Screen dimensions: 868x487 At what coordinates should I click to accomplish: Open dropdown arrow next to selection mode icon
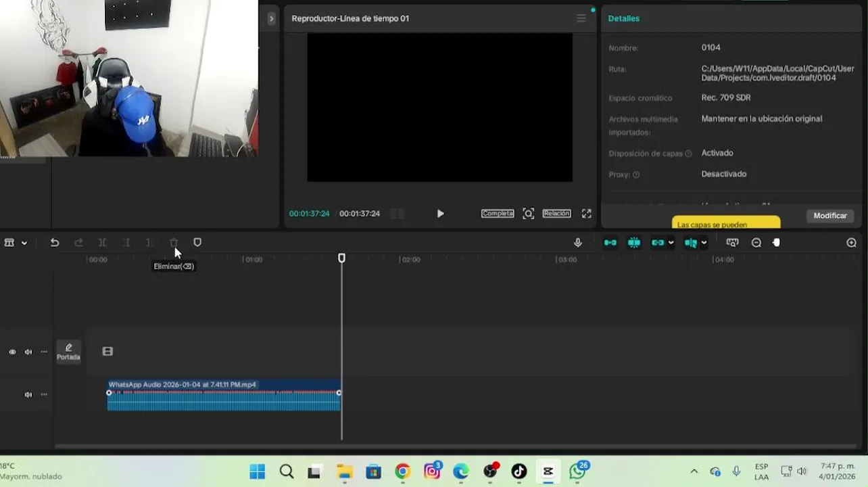click(x=24, y=243)
